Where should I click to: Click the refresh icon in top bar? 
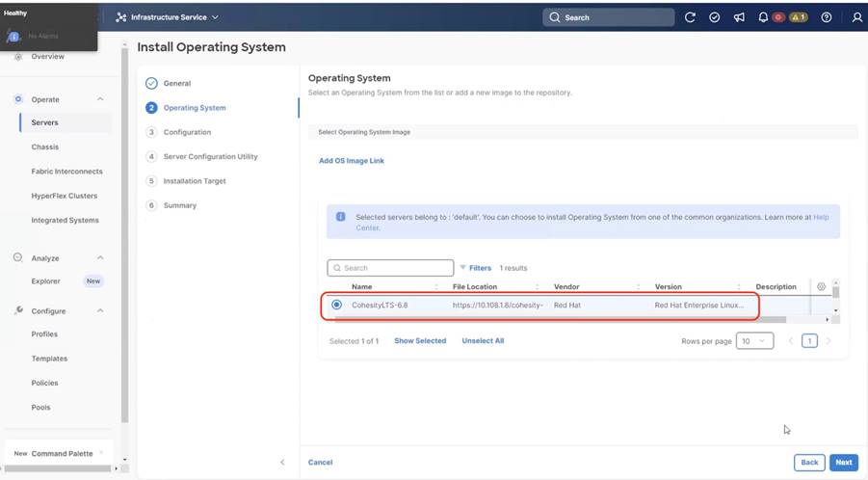pyautogui.click(x=690, y=17)
